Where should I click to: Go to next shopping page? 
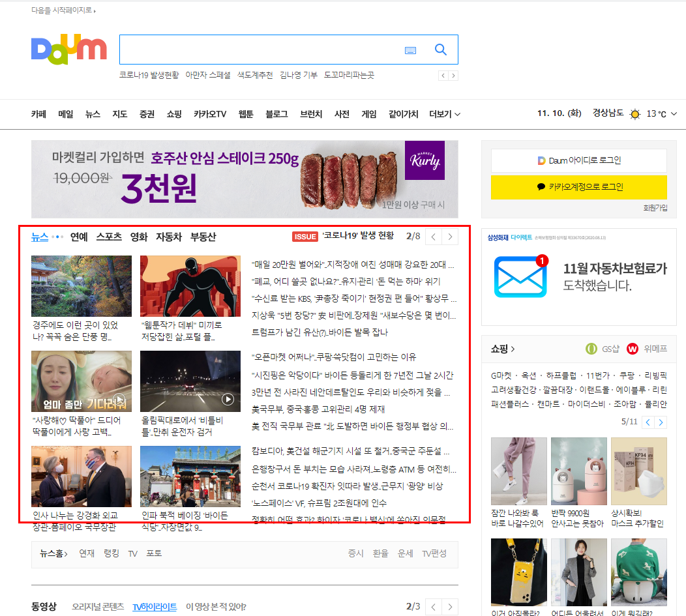pyautogui.click(x=661, y=422)
